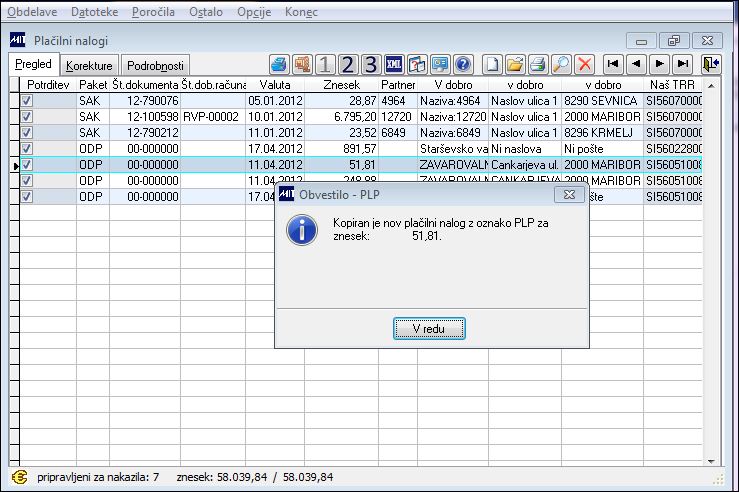Click the magnifying glass search icon
The height and width of the screenshot is (492, 739).
pyautogui.click(x=561, y=64)
